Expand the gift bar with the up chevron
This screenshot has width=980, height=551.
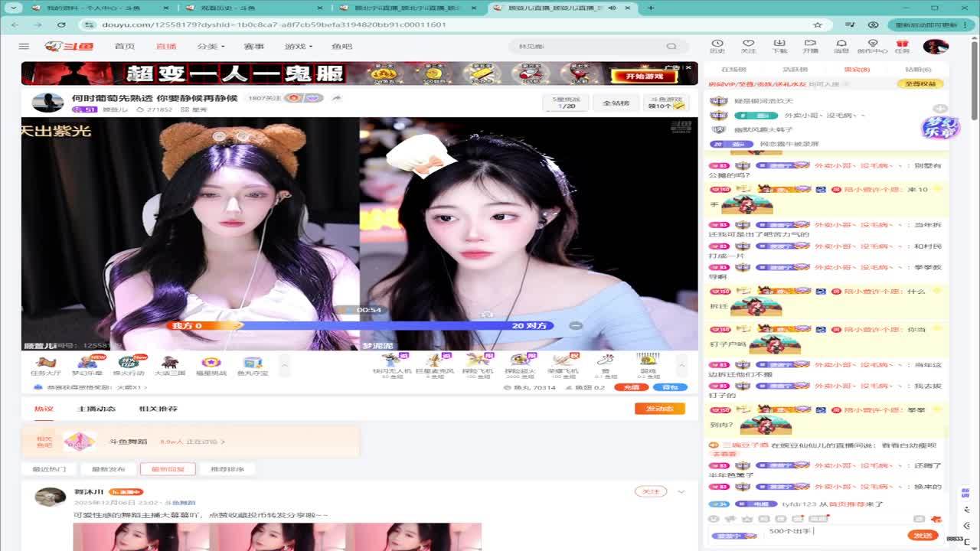point(681,365)
